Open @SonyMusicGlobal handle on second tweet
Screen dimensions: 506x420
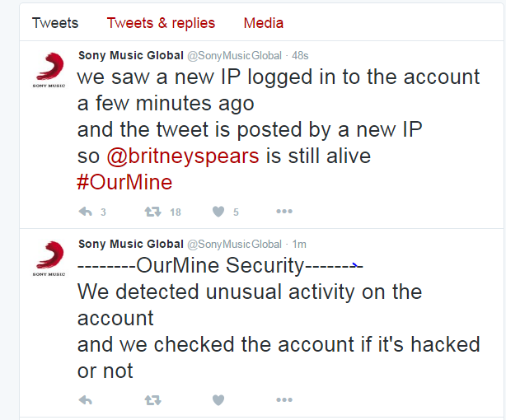(x=234, y=244)
